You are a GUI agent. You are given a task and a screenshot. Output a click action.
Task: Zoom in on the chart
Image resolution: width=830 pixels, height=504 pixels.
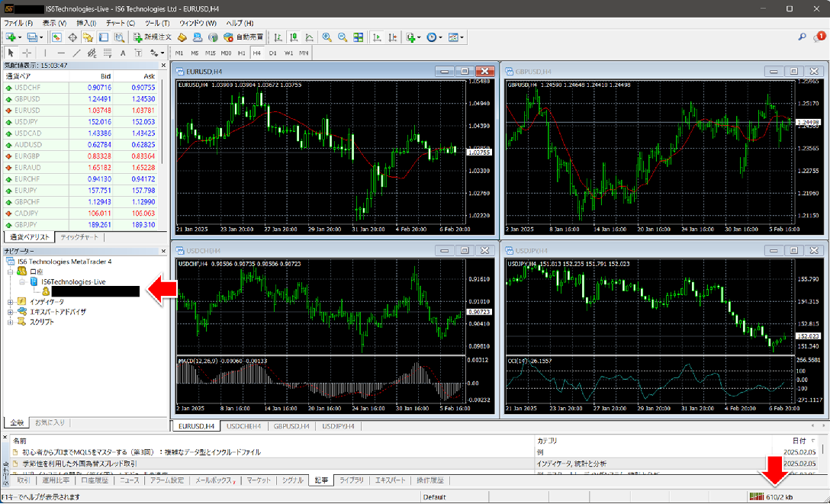pyautogui.click(x=327, y=37)
